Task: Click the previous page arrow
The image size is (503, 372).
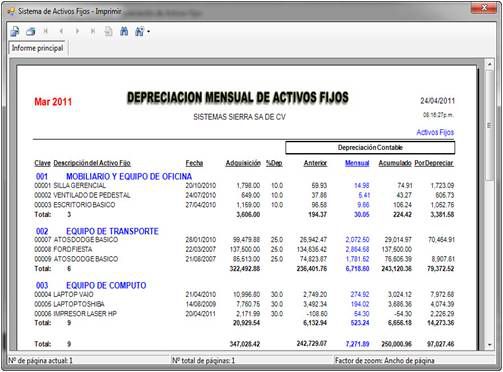Action: [61, 31]
